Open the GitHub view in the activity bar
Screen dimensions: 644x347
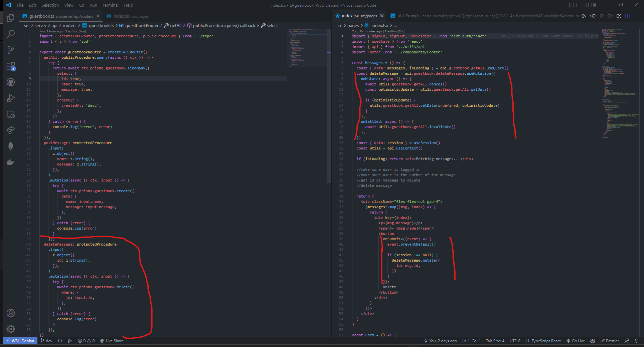(x=11, y=82)
